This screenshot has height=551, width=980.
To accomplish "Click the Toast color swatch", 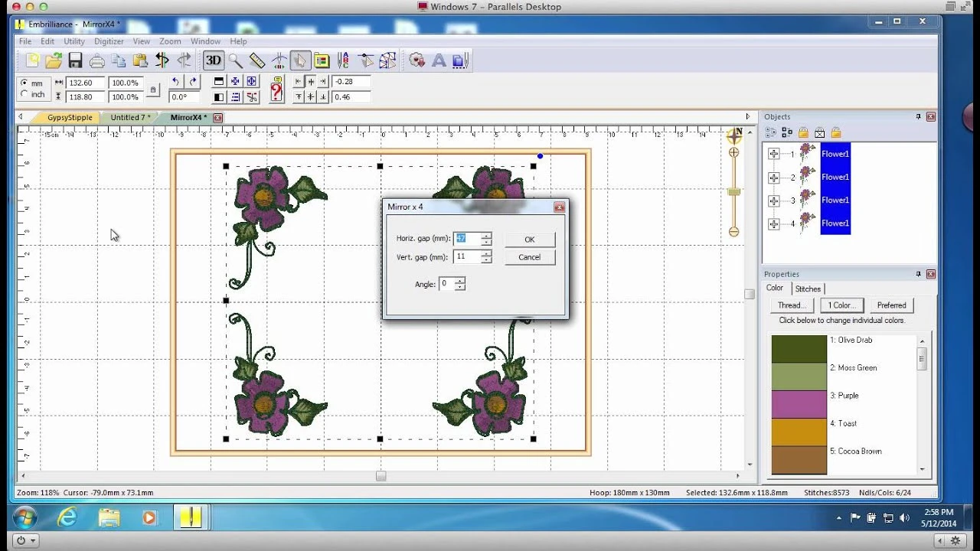I will pos(799,432).
